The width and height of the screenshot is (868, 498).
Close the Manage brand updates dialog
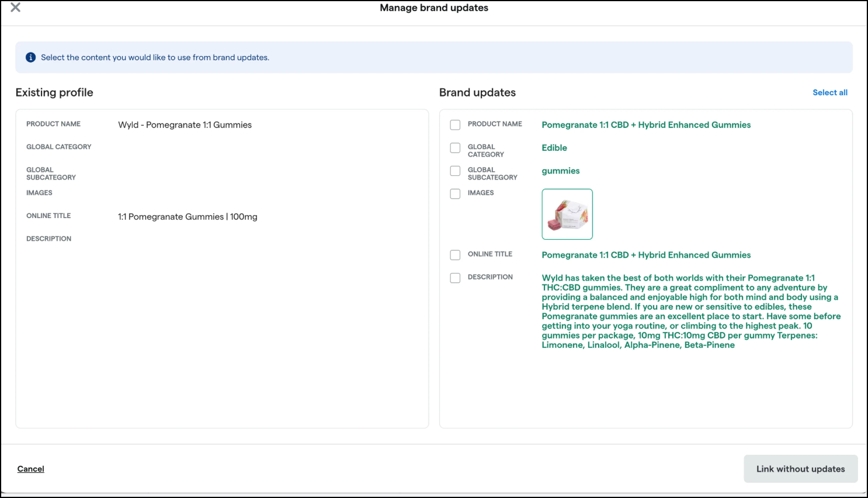point(16,8)
